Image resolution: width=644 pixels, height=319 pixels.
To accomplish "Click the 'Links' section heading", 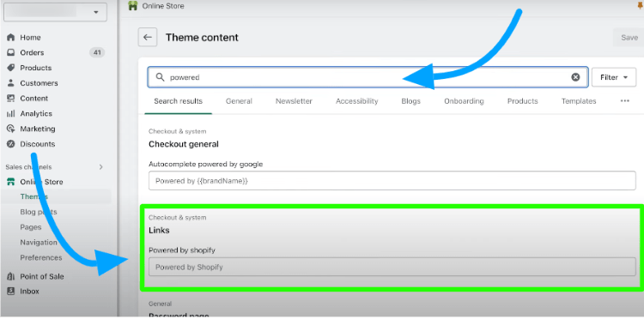I will (159, 231).
